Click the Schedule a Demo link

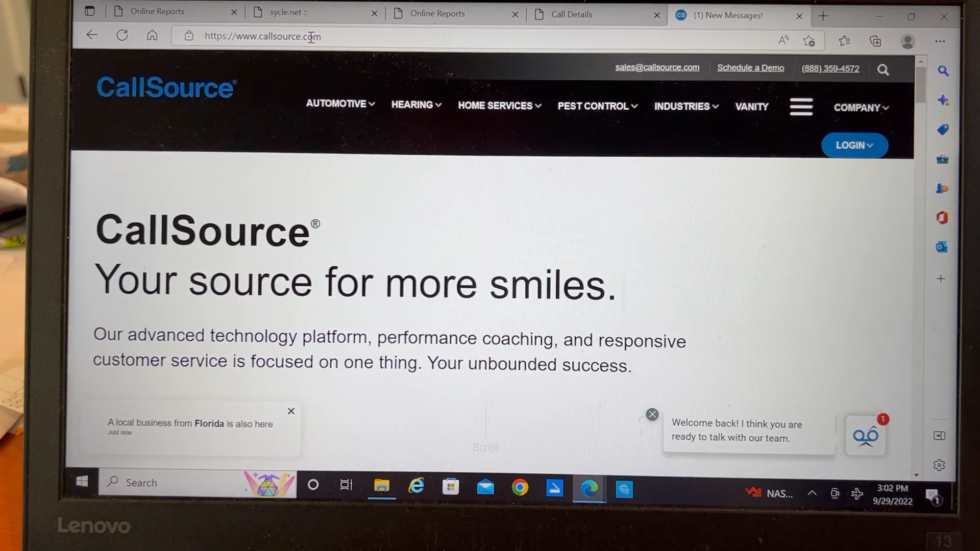(750, 68)
